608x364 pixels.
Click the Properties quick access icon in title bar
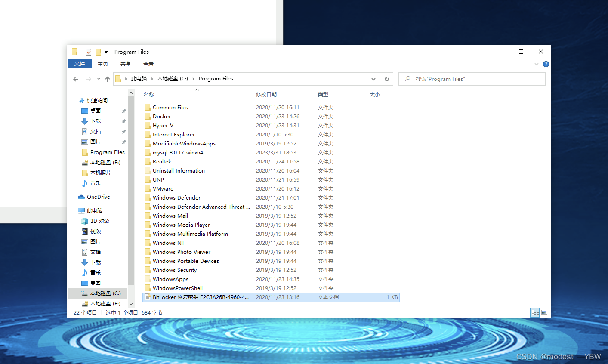pos(88,52)
